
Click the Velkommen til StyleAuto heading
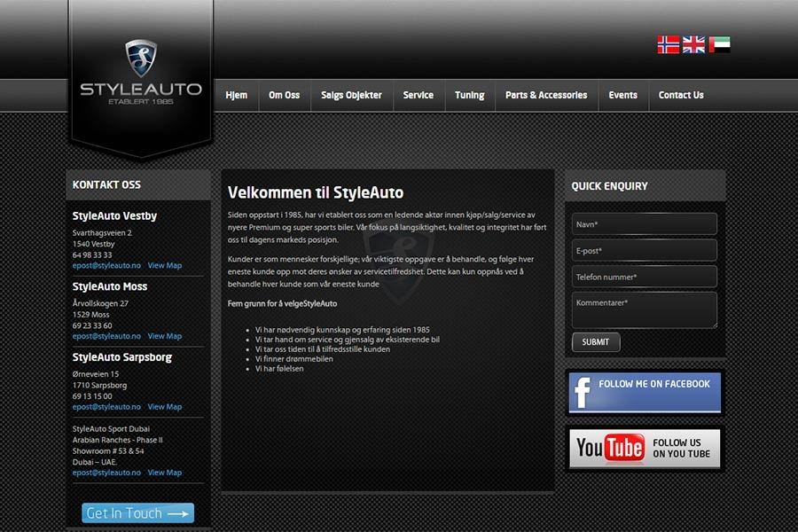coord(316,192)
